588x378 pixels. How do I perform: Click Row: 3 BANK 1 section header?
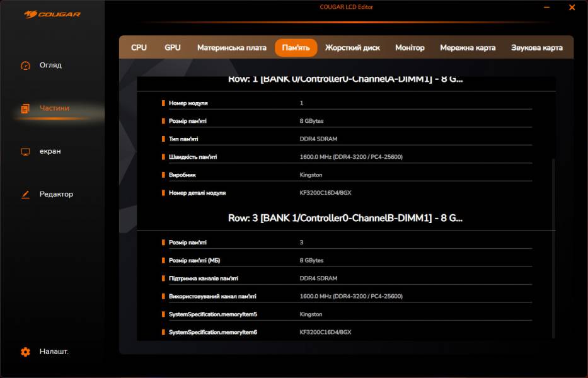pos(346,218)
